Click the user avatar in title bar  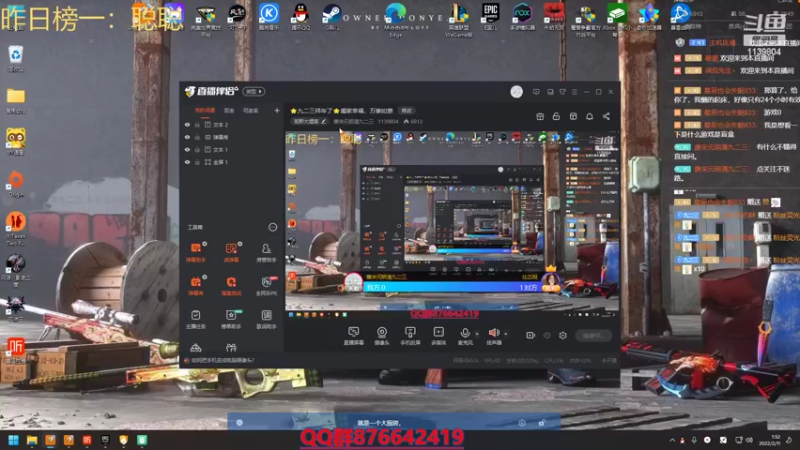tap(516, 92)
